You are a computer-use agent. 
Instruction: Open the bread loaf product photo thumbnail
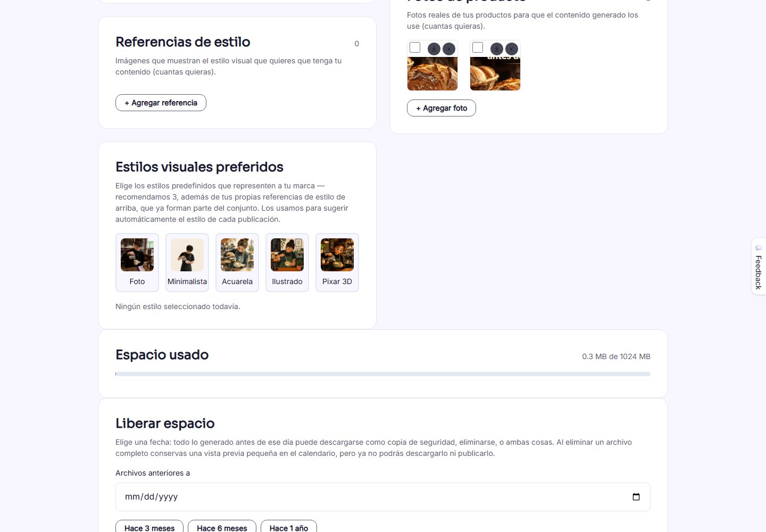(432, 73)
